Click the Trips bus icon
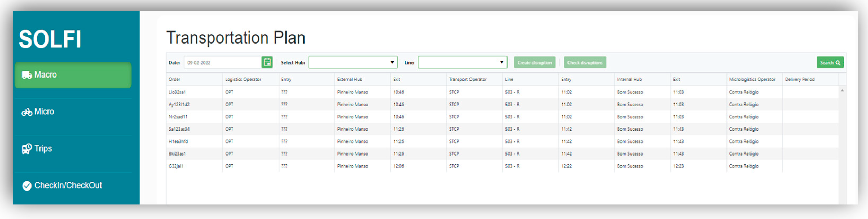The image size is (868, 219). [x=27, y=149]
